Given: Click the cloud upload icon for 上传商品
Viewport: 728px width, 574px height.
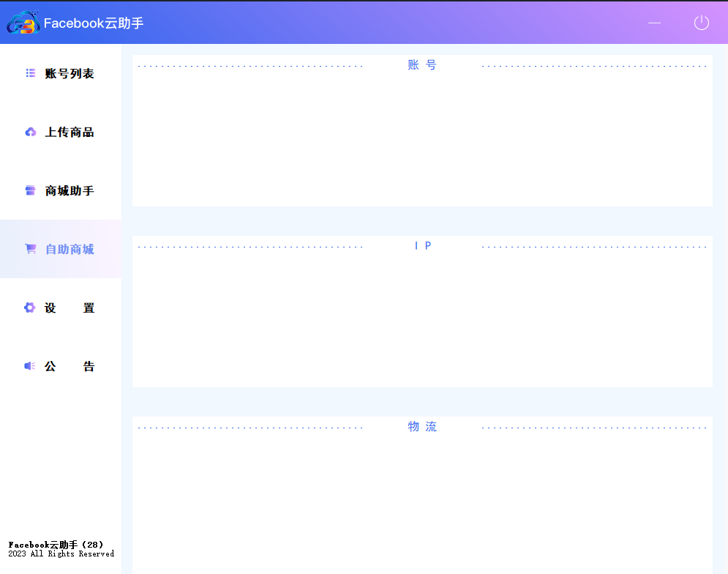Looking at the screenshot, I should 31,133.
